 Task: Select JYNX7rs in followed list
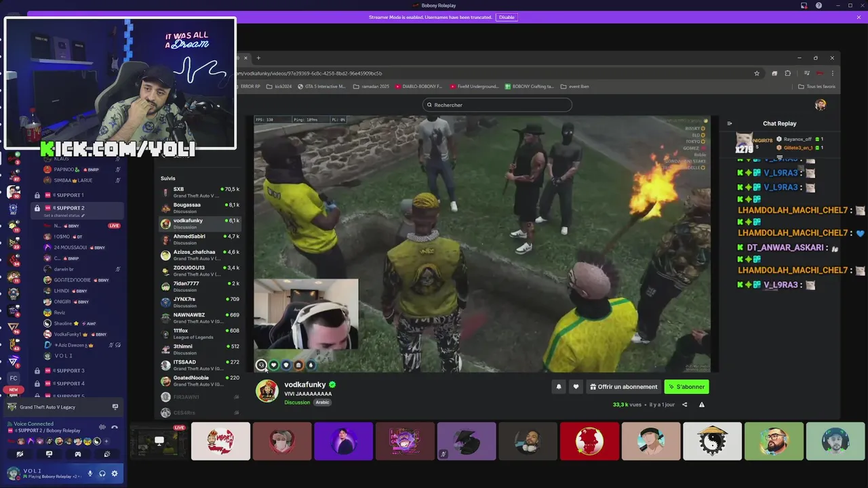(199, 302)
